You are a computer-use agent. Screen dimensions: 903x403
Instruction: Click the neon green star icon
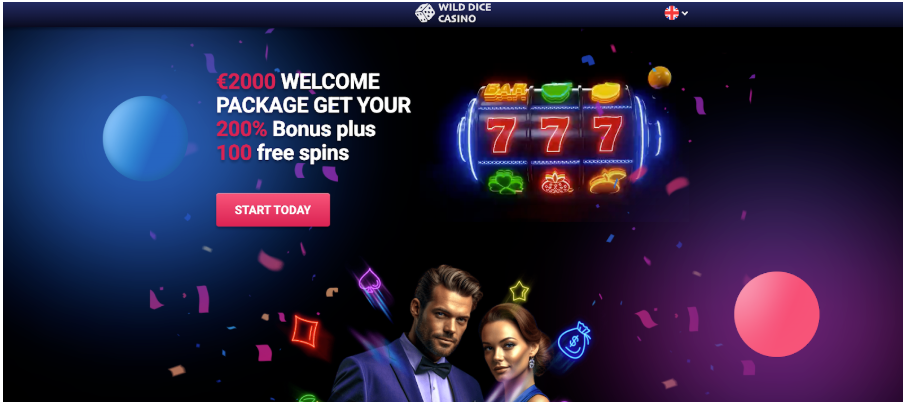519,291
